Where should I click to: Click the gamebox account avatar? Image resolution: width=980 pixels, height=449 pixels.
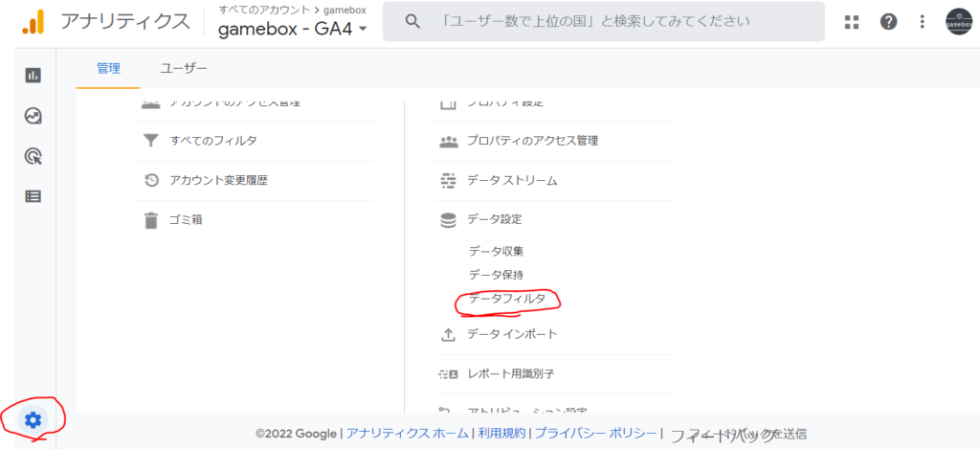(x=958, y=21)
